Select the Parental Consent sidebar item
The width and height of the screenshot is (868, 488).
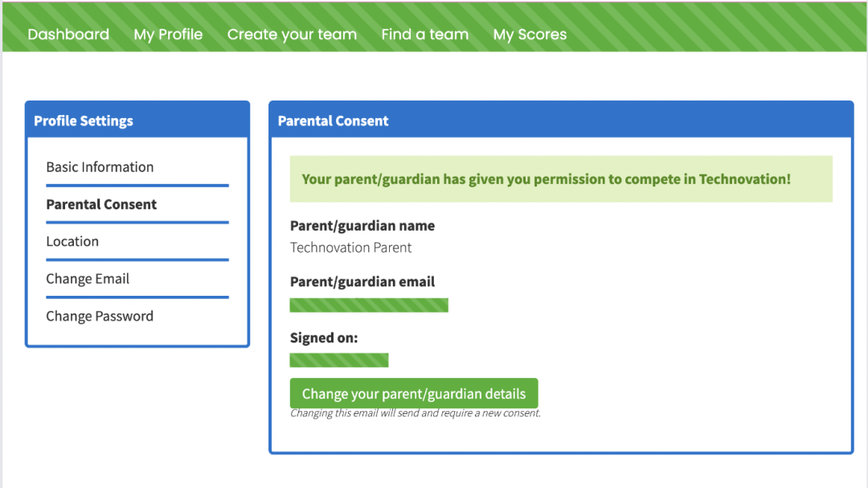[x=101, y=204]
